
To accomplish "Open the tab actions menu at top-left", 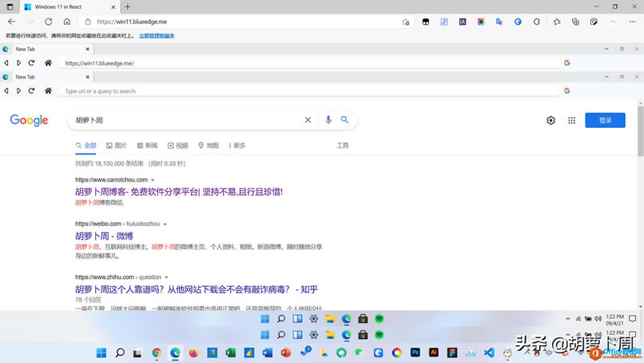I will pyautogui.click(x=10, y=7).
